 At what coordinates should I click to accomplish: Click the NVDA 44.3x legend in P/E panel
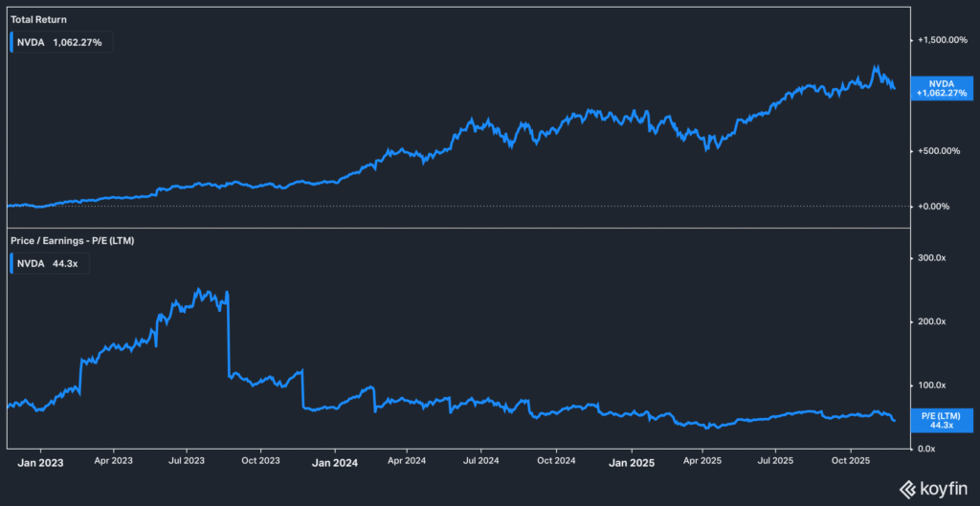click(50, 264)
